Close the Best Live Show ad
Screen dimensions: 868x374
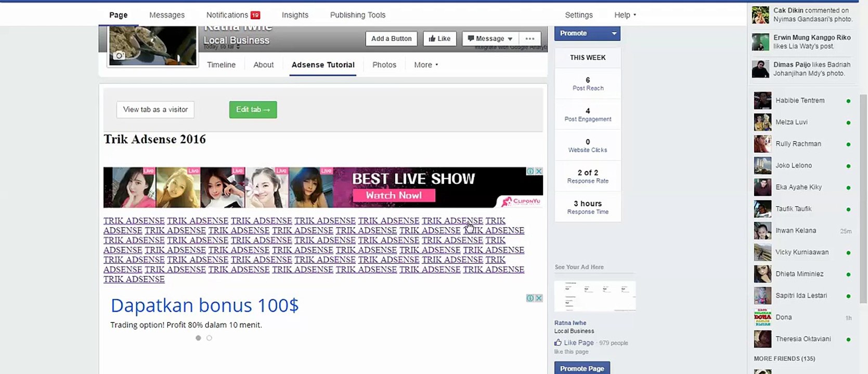pos(539,171)
